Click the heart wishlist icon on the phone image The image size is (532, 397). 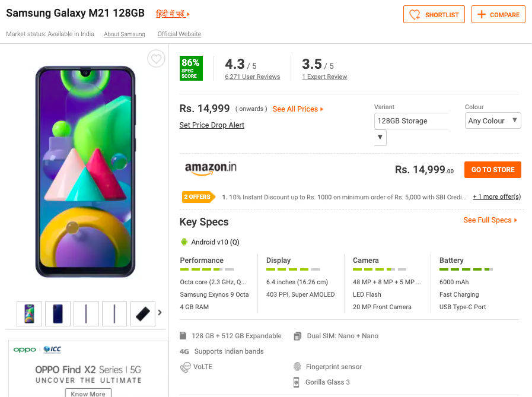pos(156,59)
